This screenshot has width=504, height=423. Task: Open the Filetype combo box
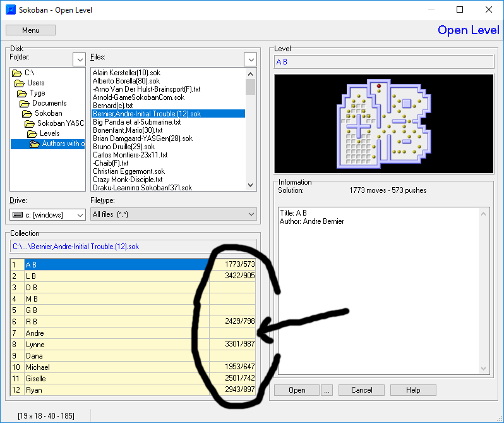[173, 215]
